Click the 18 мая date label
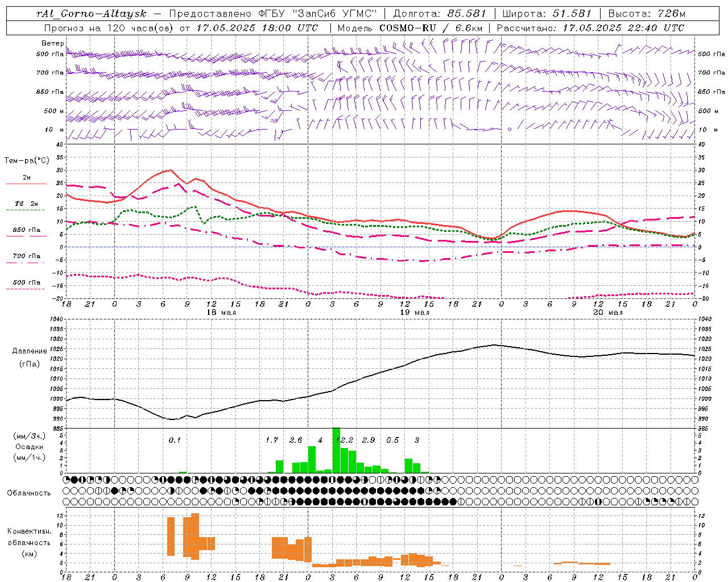Viewport: 728px width, 582px height. point(221,313)
